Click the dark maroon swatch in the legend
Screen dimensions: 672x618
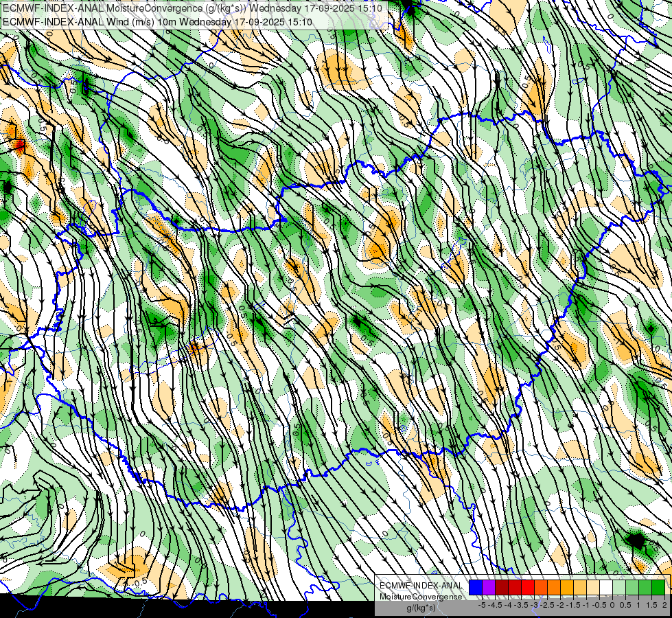pyautogui.click(x=502, y=587)
